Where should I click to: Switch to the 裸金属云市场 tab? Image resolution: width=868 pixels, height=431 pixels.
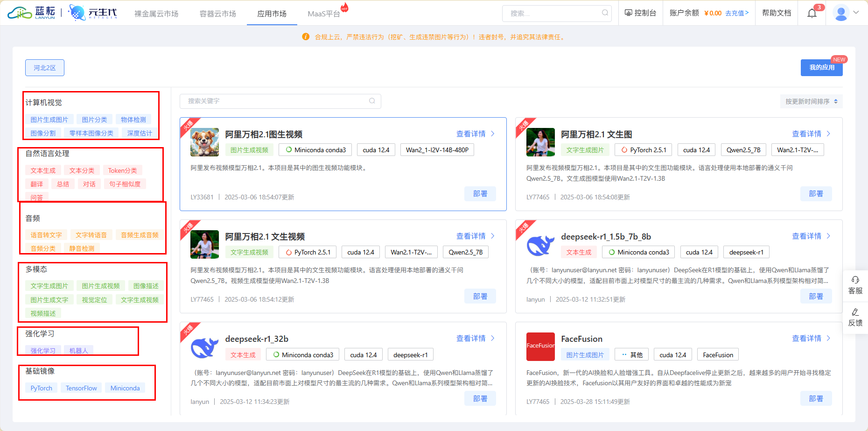click(156, 14)
